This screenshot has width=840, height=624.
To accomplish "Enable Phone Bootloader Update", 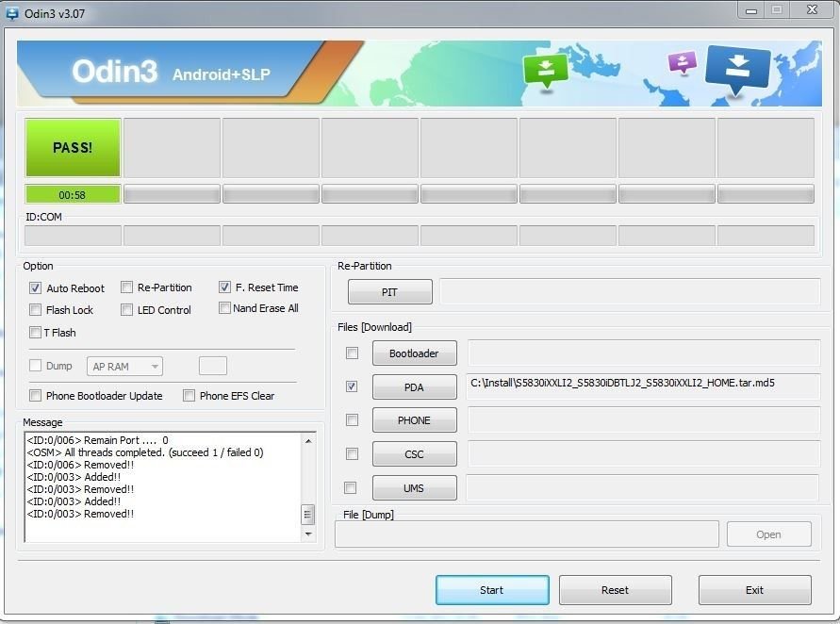I will tap(36, 395).
